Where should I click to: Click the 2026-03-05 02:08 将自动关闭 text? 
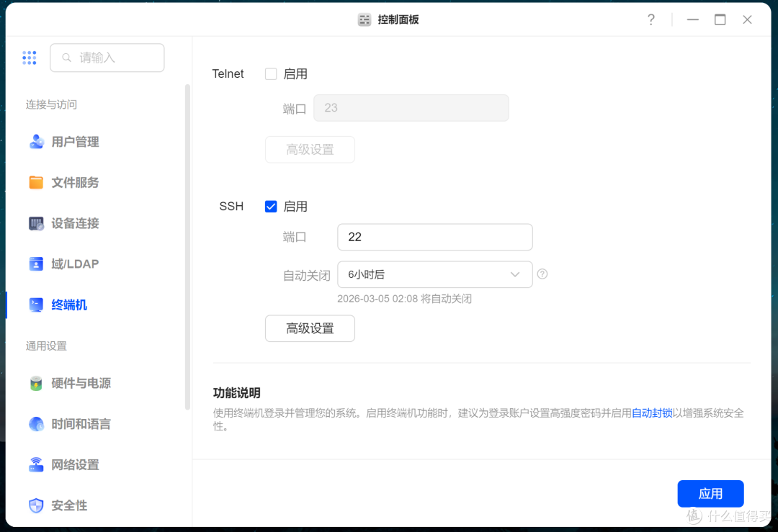tap(404, 299)
